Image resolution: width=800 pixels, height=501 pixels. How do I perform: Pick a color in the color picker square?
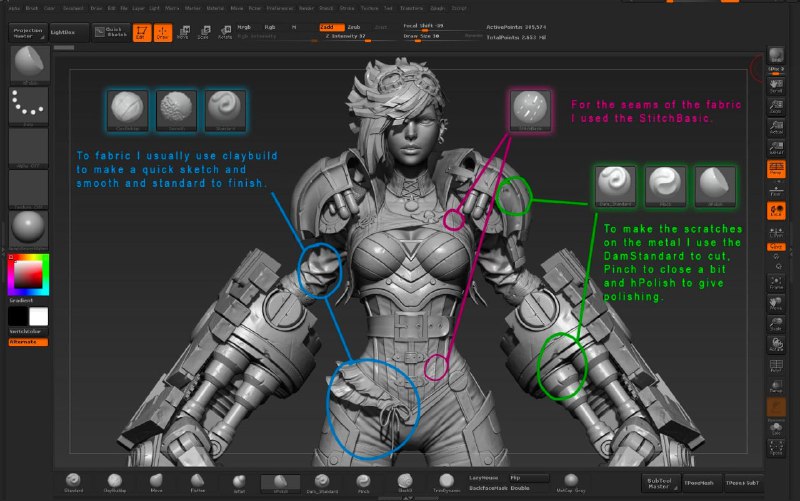coord(28,274)
